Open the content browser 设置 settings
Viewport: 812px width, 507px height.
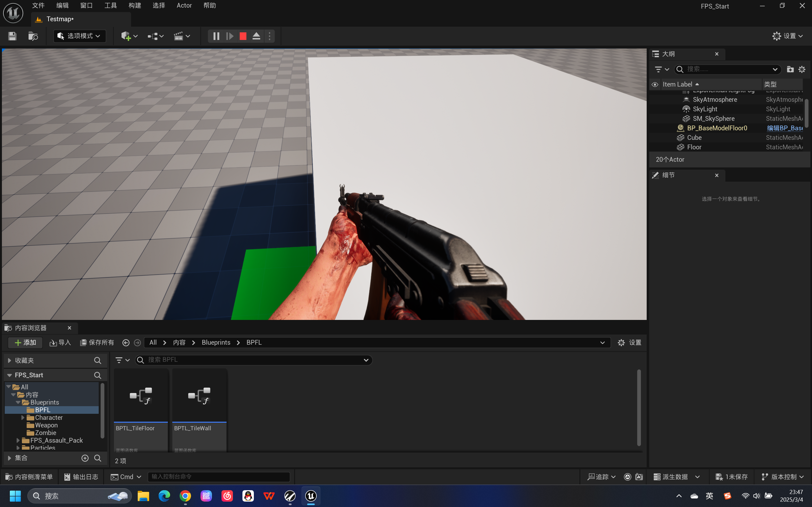coord(630,342)
